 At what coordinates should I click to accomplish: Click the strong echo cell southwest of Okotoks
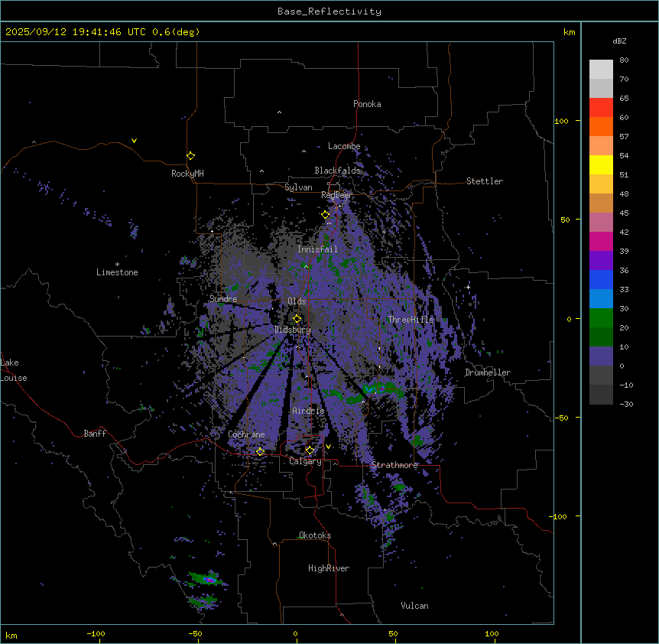[209, 580]
